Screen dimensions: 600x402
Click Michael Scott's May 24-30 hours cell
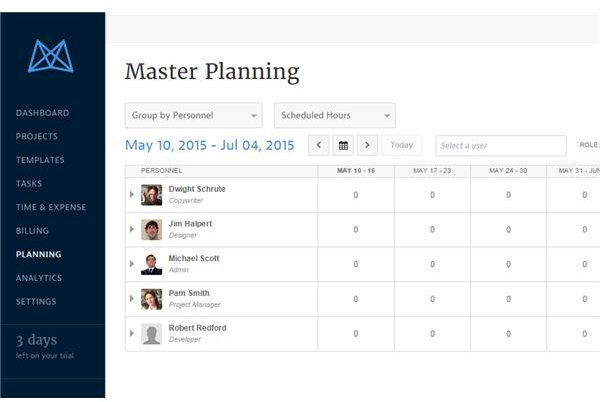pos(508,264)
